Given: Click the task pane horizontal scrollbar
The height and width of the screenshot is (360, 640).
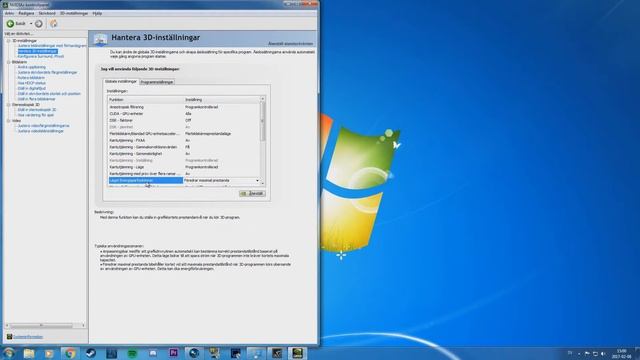Looking at the screenshot, I should pos(41,325).
